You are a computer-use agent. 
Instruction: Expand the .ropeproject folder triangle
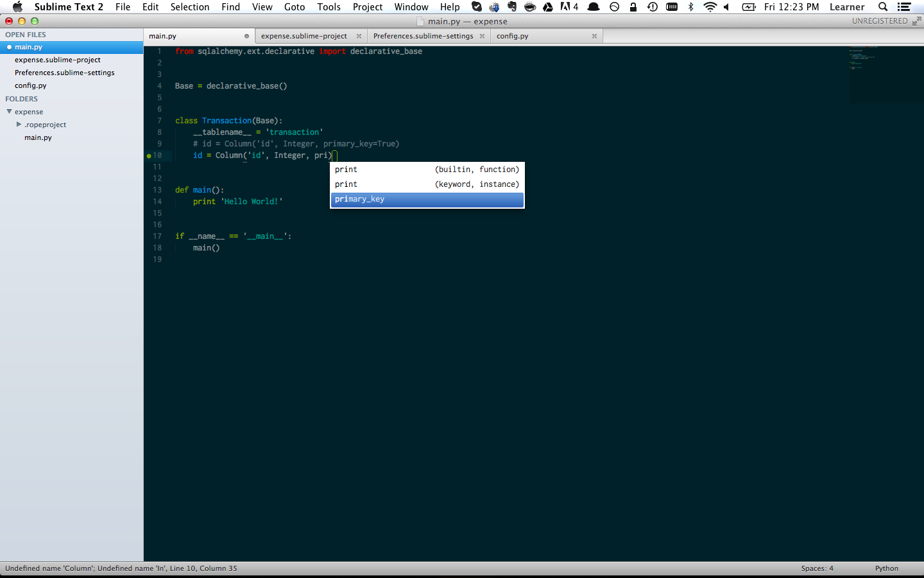(x=19, y=125)
